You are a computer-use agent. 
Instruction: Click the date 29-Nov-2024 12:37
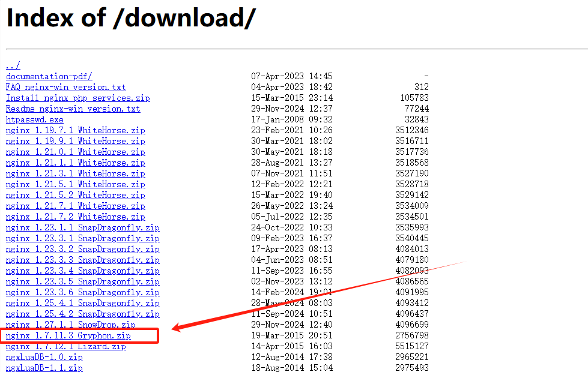click(292, 109)
